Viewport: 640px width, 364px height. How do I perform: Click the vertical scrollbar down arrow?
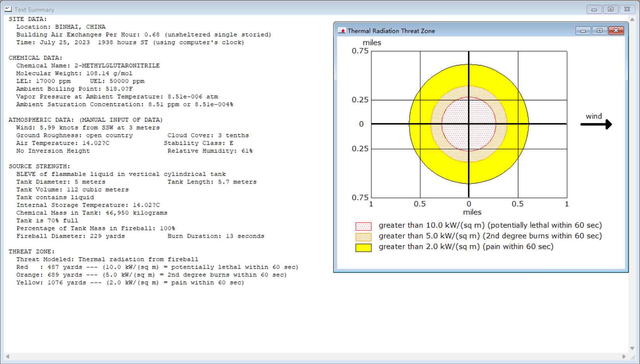pyautogui.click(x=632, y=348)
